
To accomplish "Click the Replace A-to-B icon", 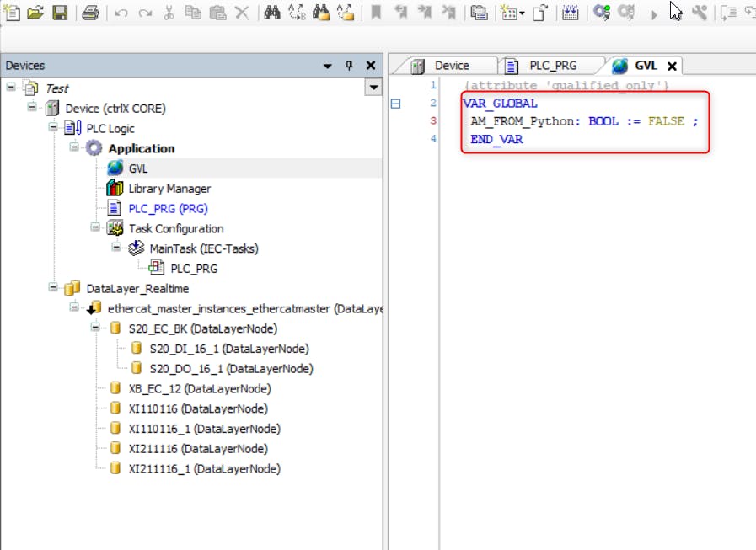I will pyautogui.click(x=297, y=13).
